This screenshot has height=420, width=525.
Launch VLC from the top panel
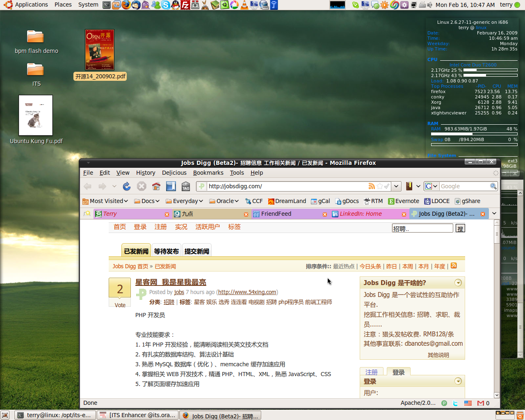coord(244,5)
